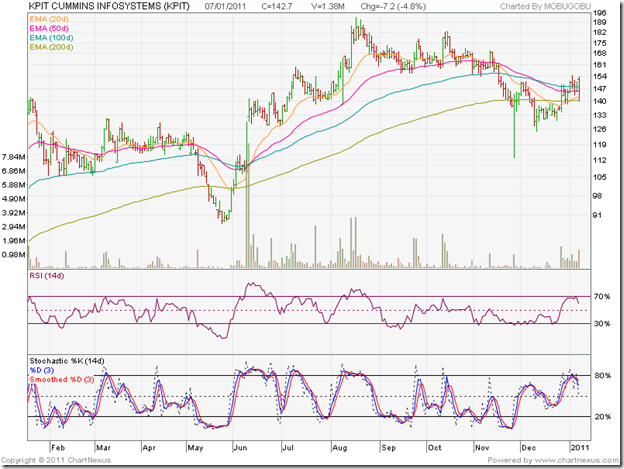Click the RSI (14d) panel label
The width and height of the screenshot is (624, 469).
point(48,275)
